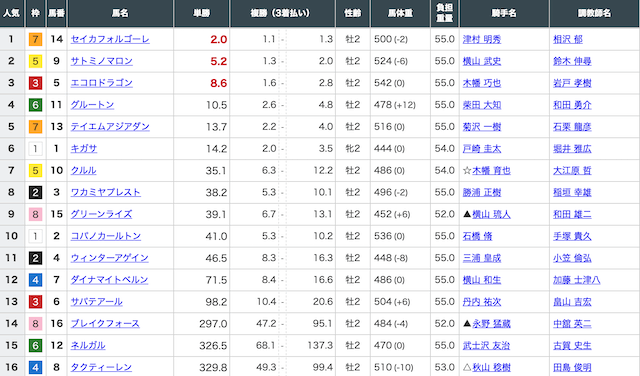Open horse サトミノマロン link
The width and height of the screenshot is (640, 376).
(102, 61)
